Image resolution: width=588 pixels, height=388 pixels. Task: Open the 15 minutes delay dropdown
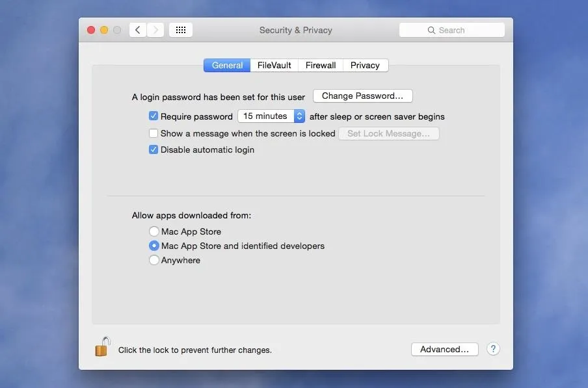[x=271, y=116]
